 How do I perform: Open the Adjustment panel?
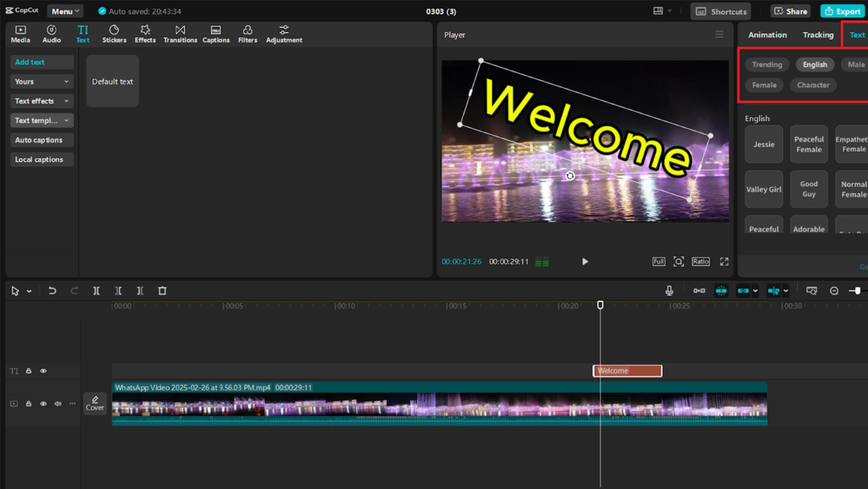click(284, 34)
